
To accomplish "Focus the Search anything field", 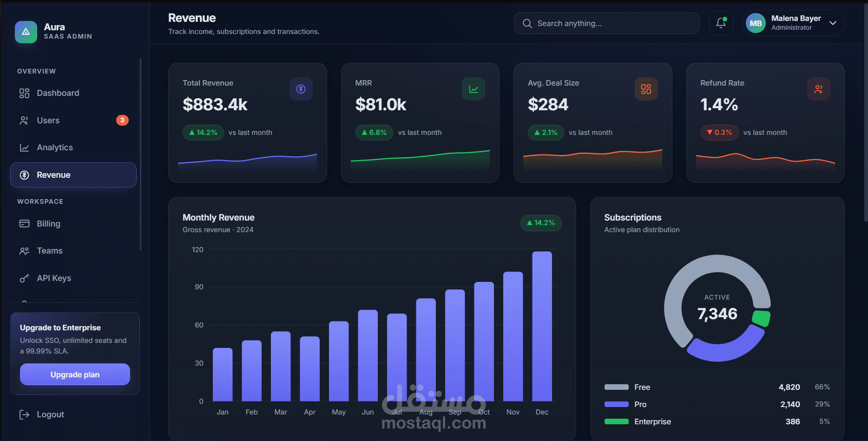I will [x=606, y=23].
